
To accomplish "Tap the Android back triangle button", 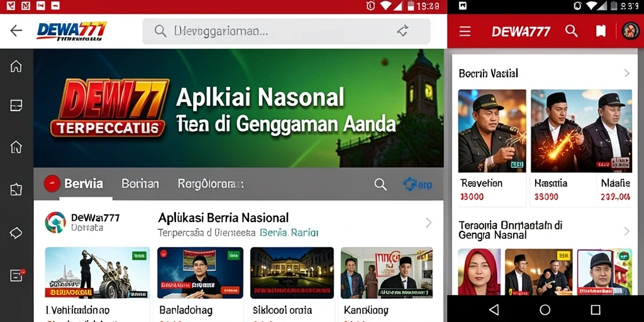I will point(494,309).
